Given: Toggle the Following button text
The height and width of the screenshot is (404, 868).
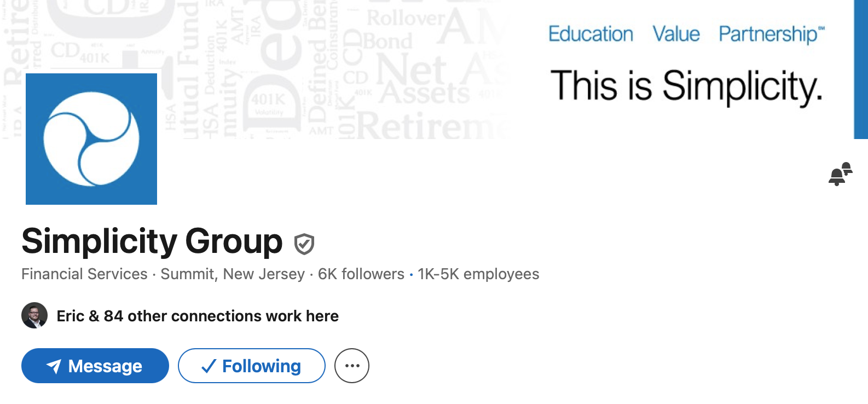Looking at the screenshot, I should (x=262, y=366).
